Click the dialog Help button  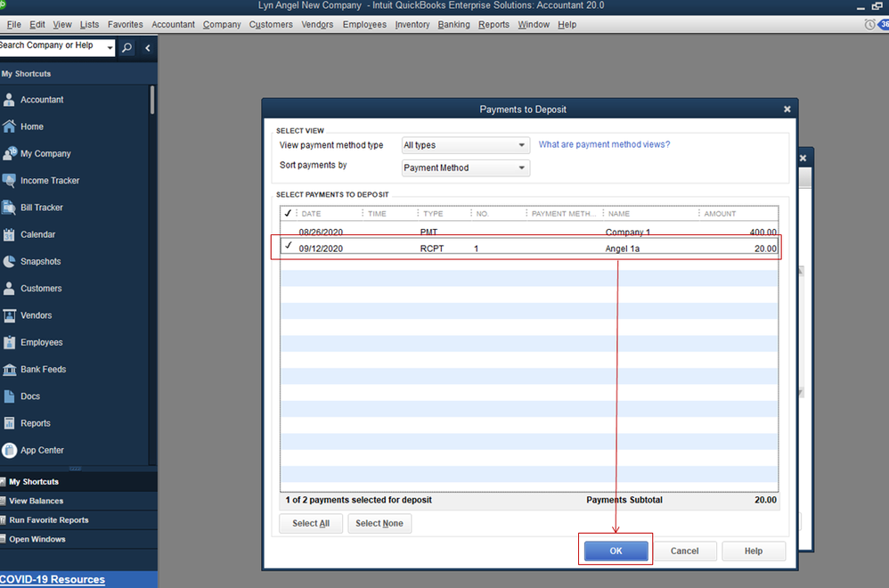[x=754, y=551]
